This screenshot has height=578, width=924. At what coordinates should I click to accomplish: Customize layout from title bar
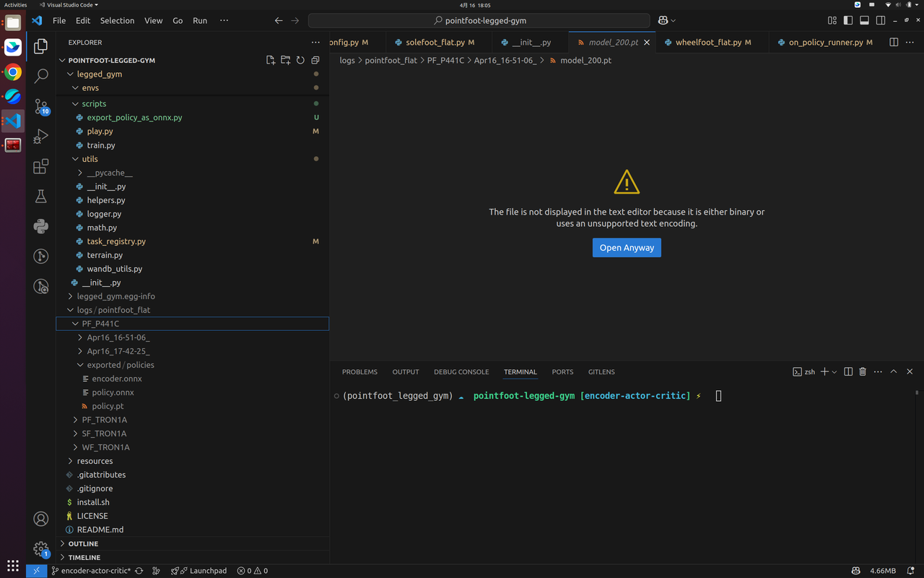(832, 21)
